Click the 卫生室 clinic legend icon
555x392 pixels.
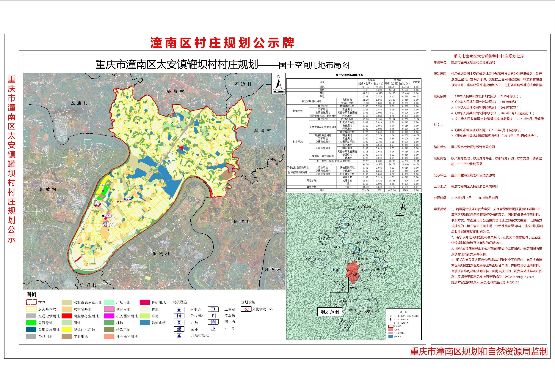pyautogui.click(x=213, y=309)
